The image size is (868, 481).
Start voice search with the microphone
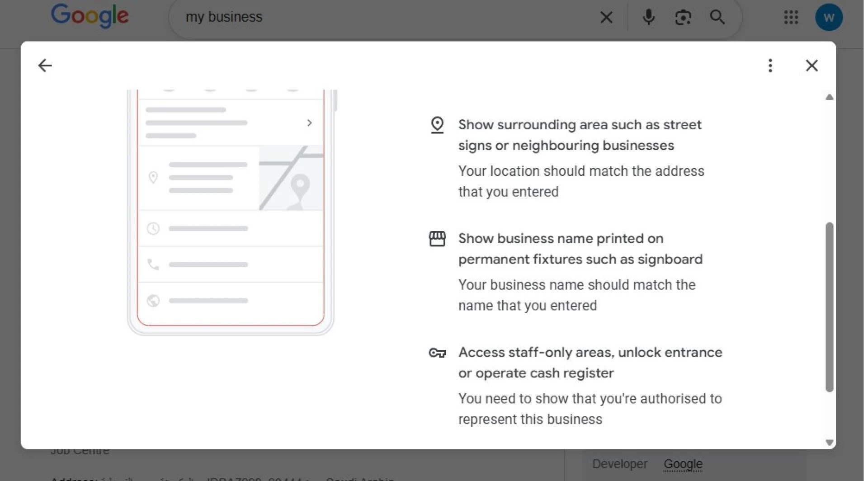(648, 17)
